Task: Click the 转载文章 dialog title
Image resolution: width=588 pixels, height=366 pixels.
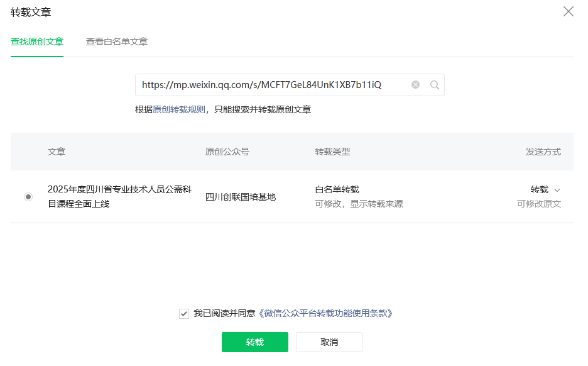Action: pos(31,13)
